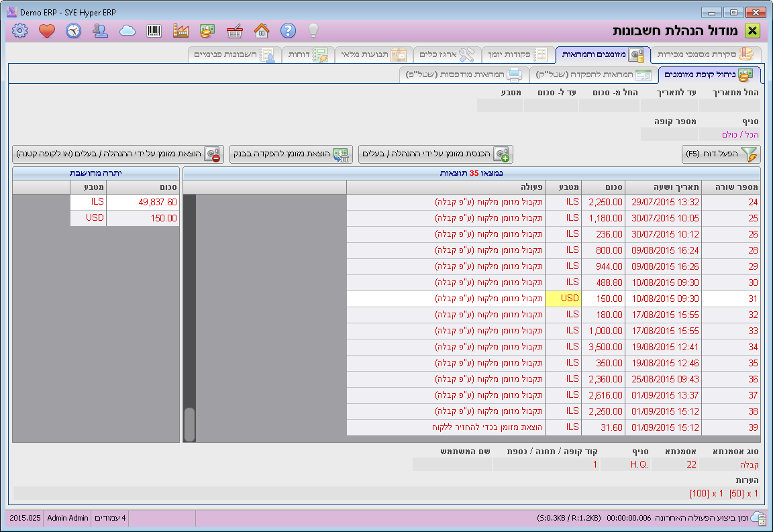Run report with הפעל דוח (F5) button
The width and height of the screenshot is (773, 532).
point(722,154)
